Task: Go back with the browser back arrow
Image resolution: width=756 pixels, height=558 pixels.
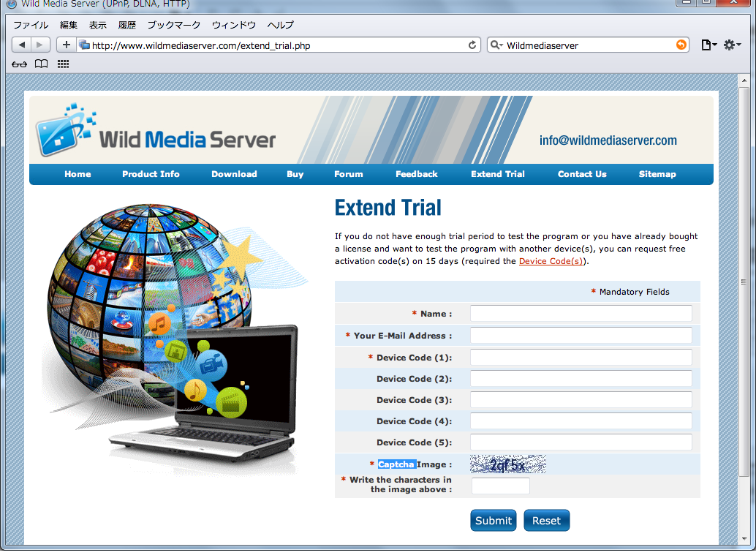Action: pos(22,45)
